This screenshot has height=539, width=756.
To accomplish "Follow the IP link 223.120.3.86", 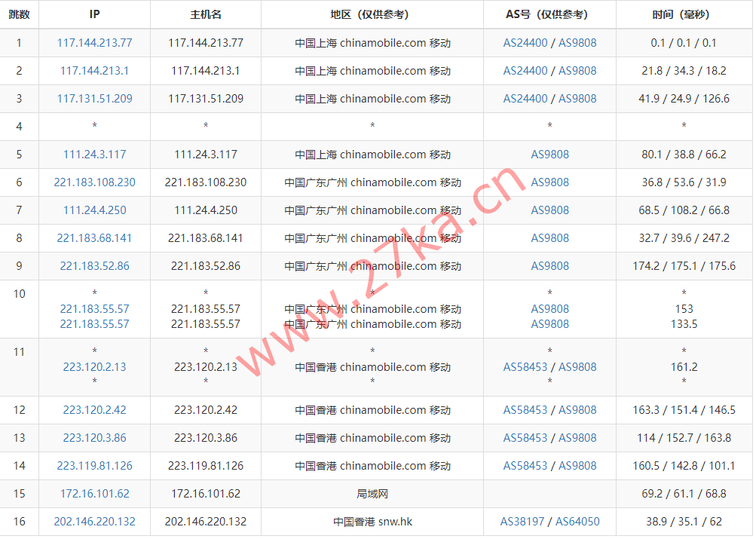I will [94, 438].
